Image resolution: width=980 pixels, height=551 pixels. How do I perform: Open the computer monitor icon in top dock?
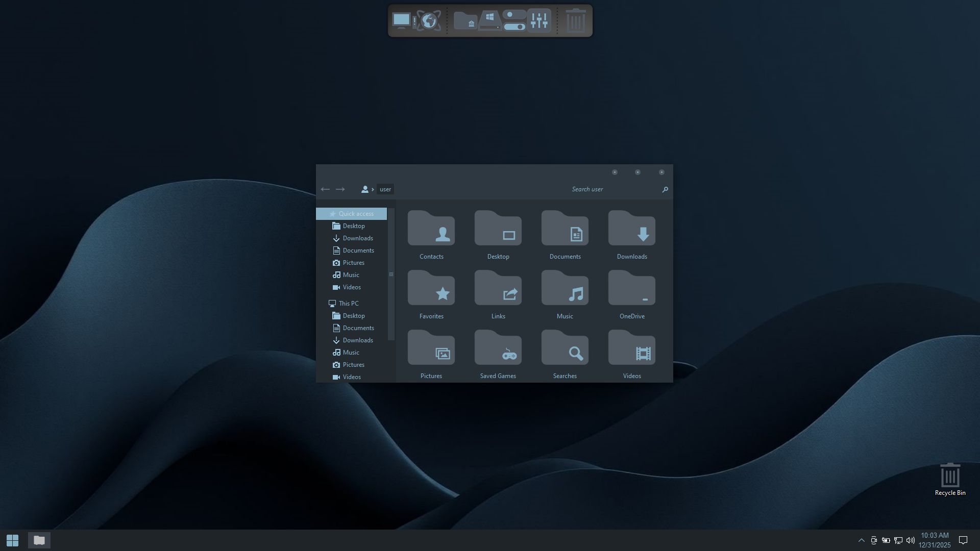(402, 20)
